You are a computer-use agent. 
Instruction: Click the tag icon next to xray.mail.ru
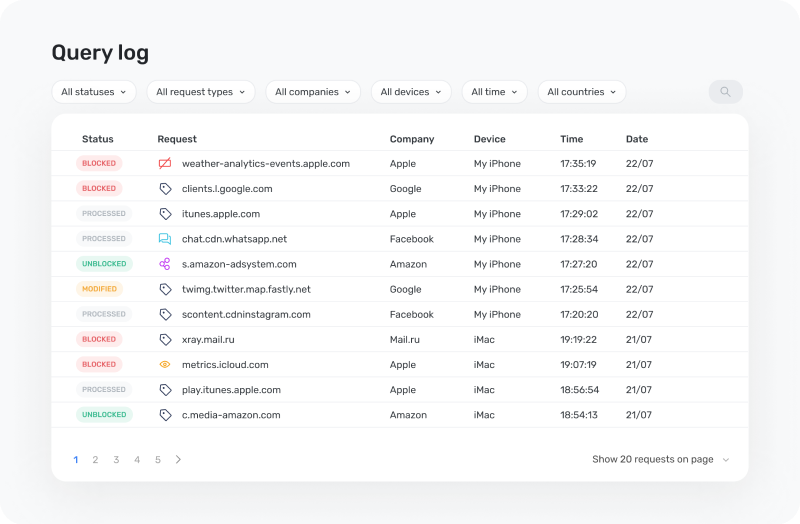click(165, 340)
